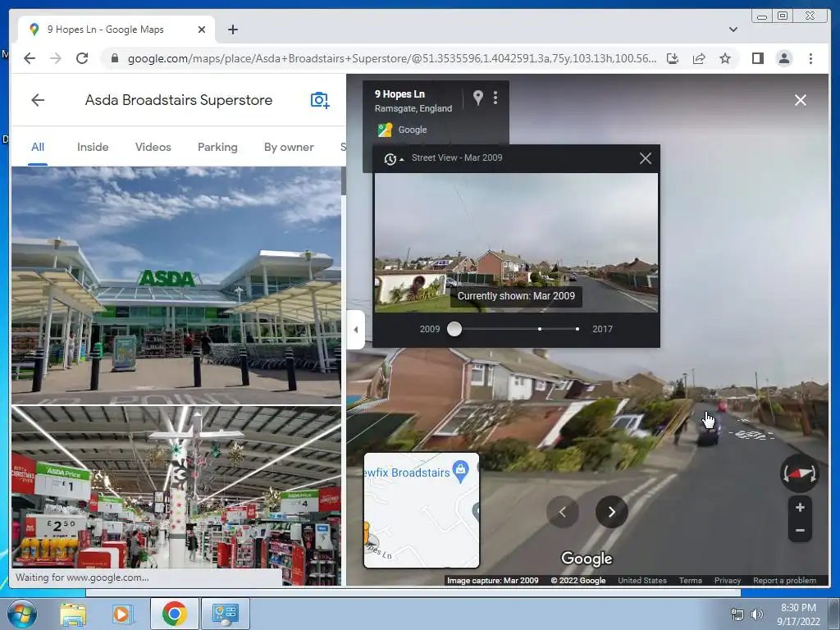Screen dimensions: 840x630
Task: Return from photos with back arrow
Action: pyautogui.click(x=38, y=100)
